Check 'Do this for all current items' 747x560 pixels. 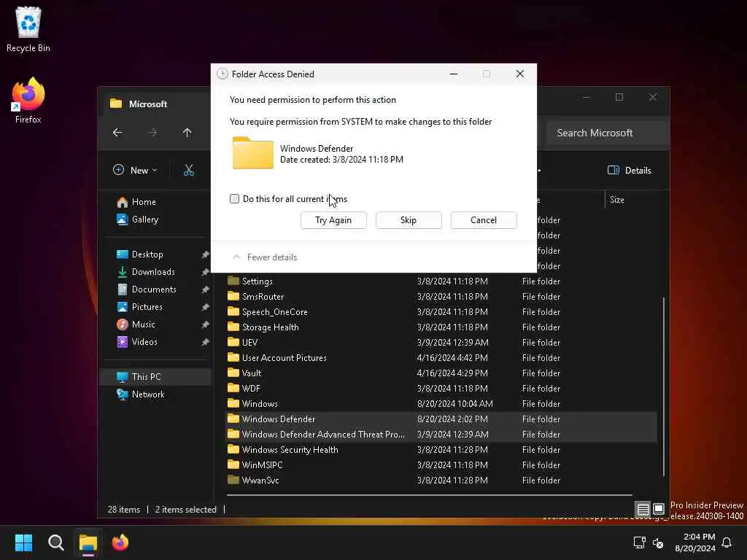(x=234, y=198)
